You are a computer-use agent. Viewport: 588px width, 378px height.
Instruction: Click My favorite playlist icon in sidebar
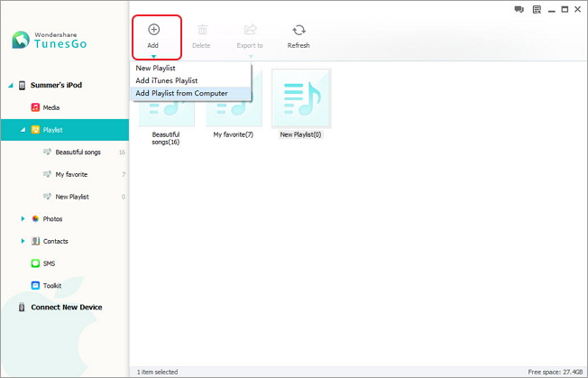(x=47, y=174)
